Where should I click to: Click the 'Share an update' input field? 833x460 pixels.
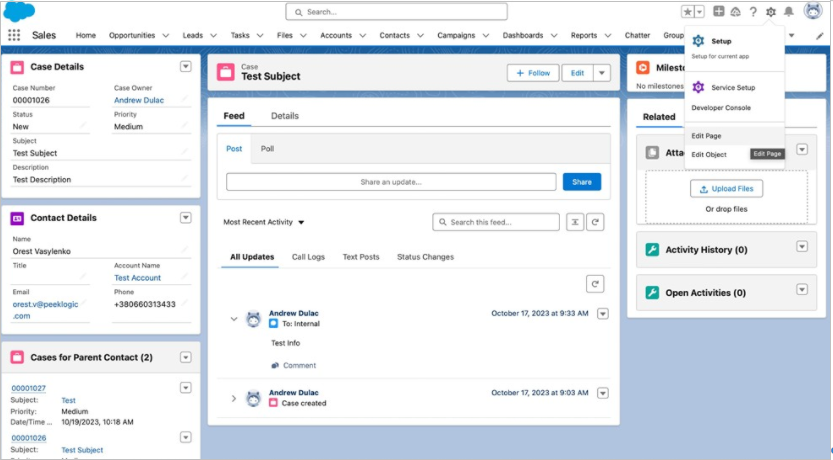(391, 182)
